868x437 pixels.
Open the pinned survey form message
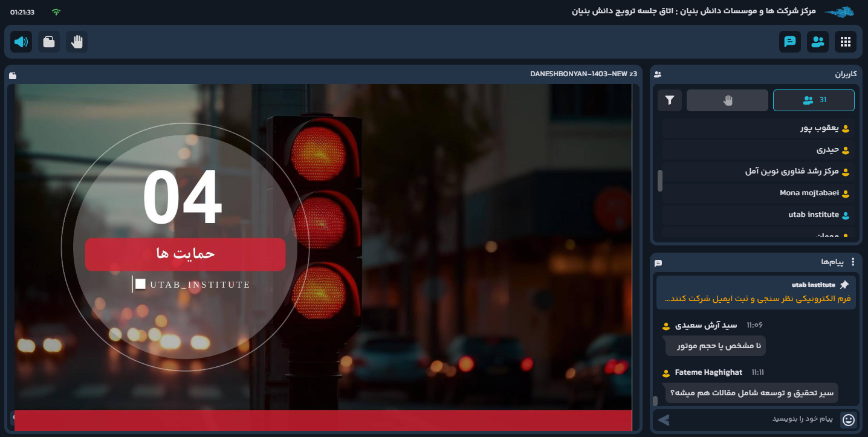(x=757, y=299)
